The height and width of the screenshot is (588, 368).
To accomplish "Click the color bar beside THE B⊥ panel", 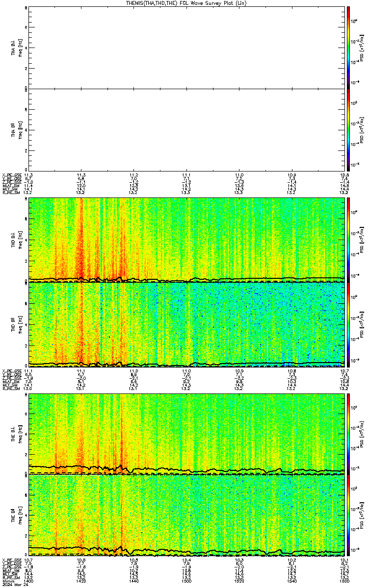I will tap(348, 433).
